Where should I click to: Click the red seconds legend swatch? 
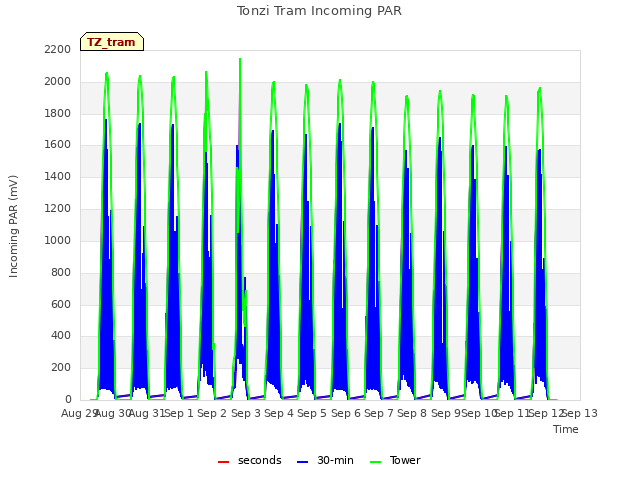coord(223,462)
